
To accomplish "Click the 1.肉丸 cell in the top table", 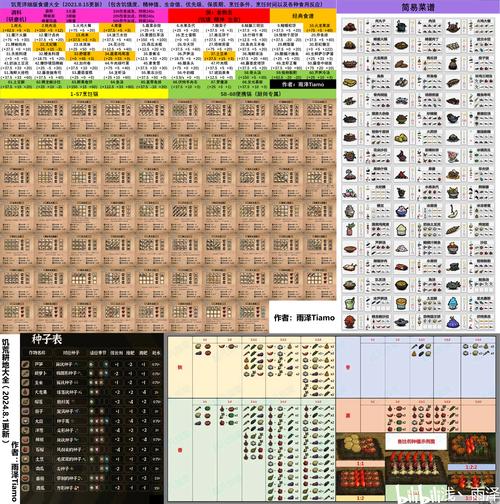I will click(16, 28).
